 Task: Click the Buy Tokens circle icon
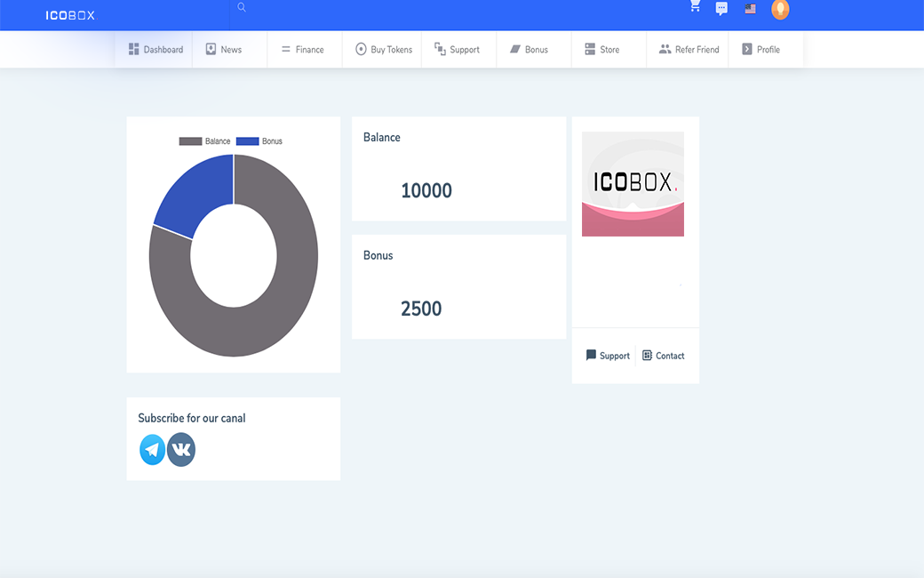point(362,49)
